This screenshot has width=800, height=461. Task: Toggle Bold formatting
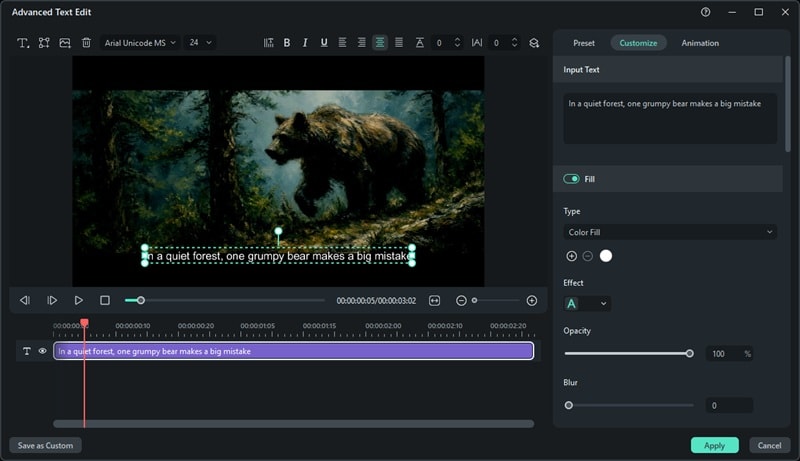287,43
